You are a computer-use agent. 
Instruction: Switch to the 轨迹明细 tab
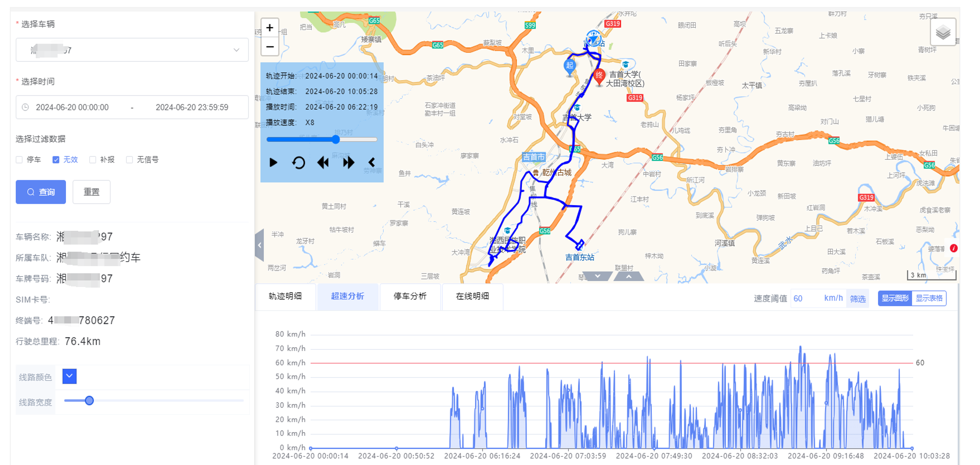point(285,296)
